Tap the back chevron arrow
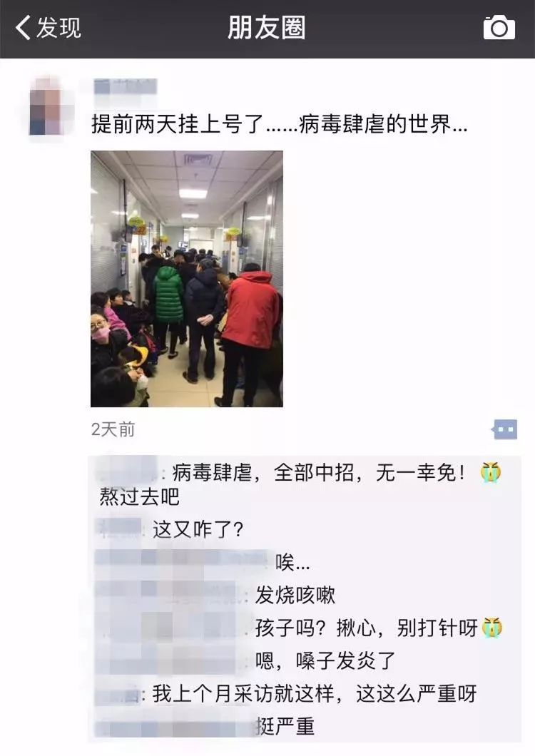The width and height of the screenshot is (535, 756). 23,28
